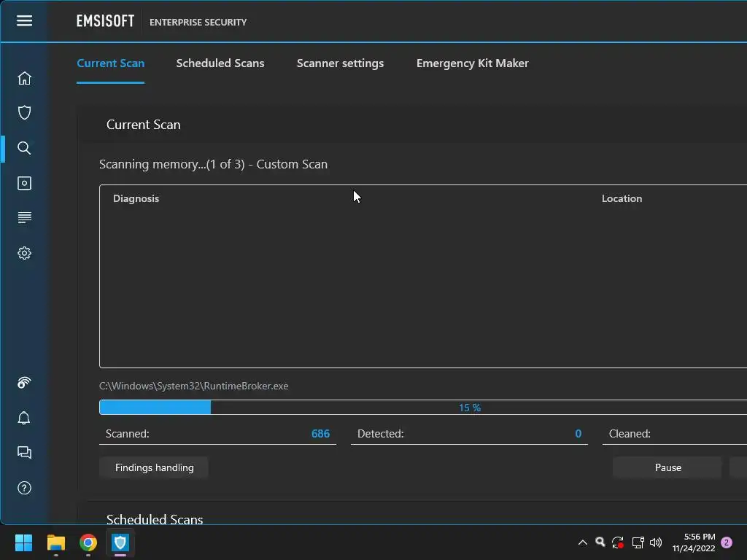Click the Cleaned label
Image resolution: width=747 pixels, height=560 pixels.
click(630, 434)
